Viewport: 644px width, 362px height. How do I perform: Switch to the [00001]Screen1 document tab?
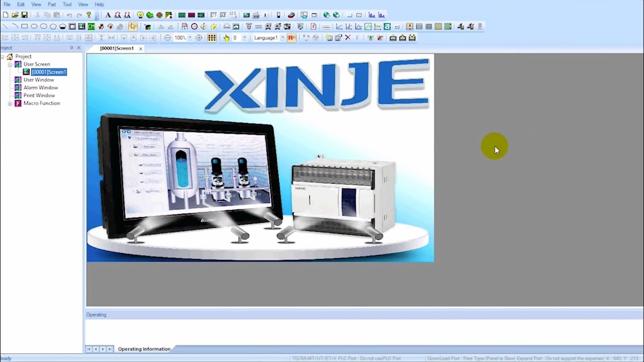(117, 48)
